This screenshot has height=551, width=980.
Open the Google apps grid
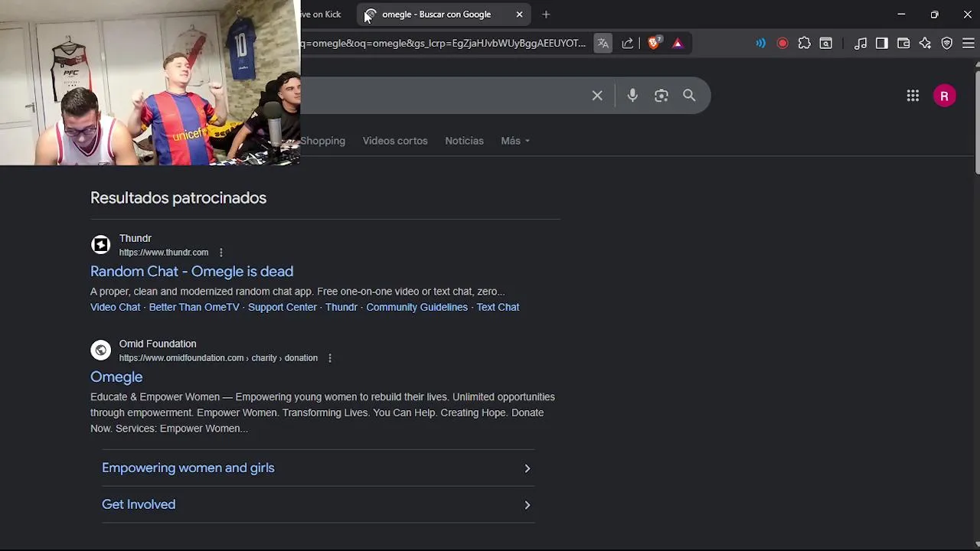click(x=913, y=96)
